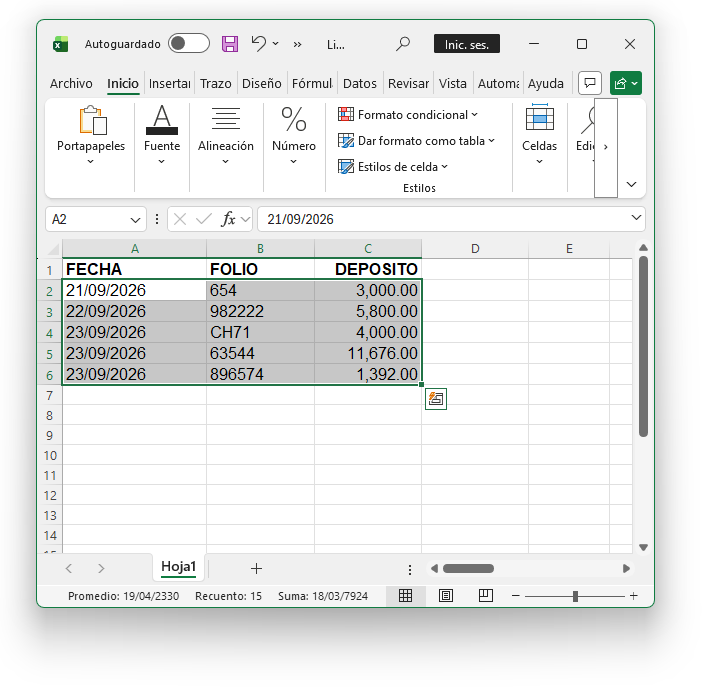Viewport: 707px width, 695px height.
Task: Switch to the Insertar tab
Action: [170, 83]
